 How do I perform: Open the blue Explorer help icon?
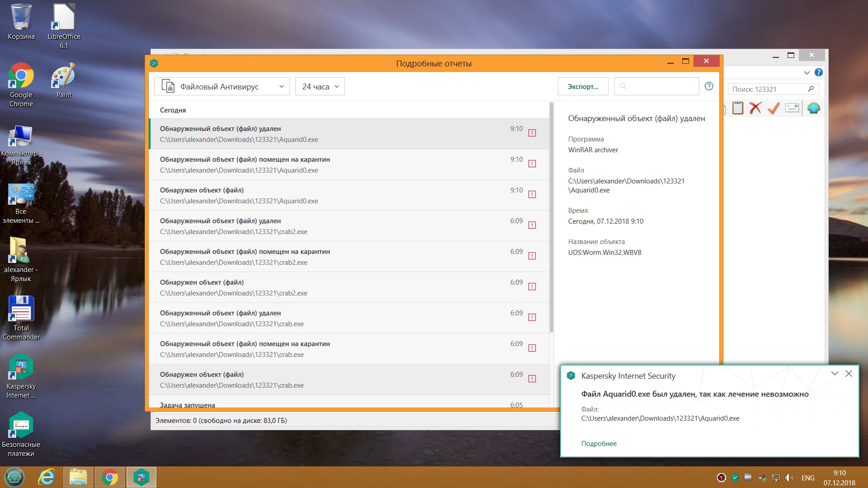pyautogui.click(x=819, y=72)
